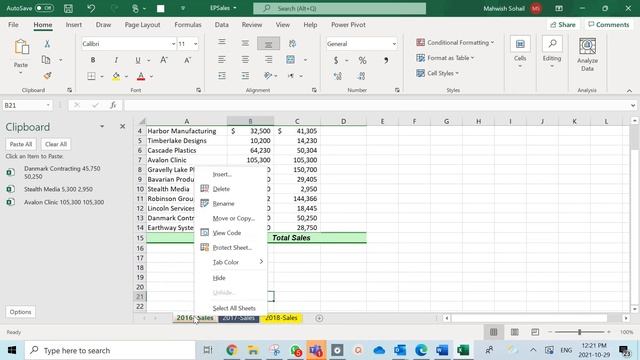Open Word from the taskbar
The width and height of the screenshot is (640, 360).
442,350
